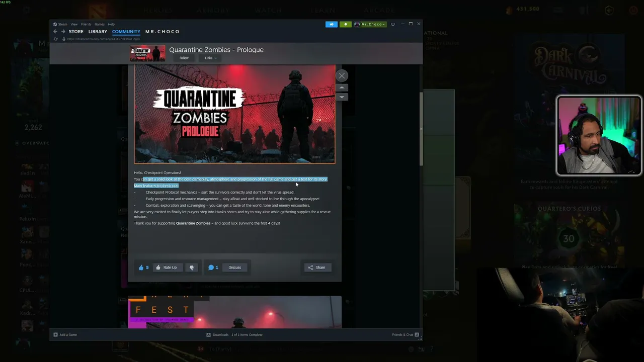Open the Friends menu
644x362 pixels.
tap(86, 24)
